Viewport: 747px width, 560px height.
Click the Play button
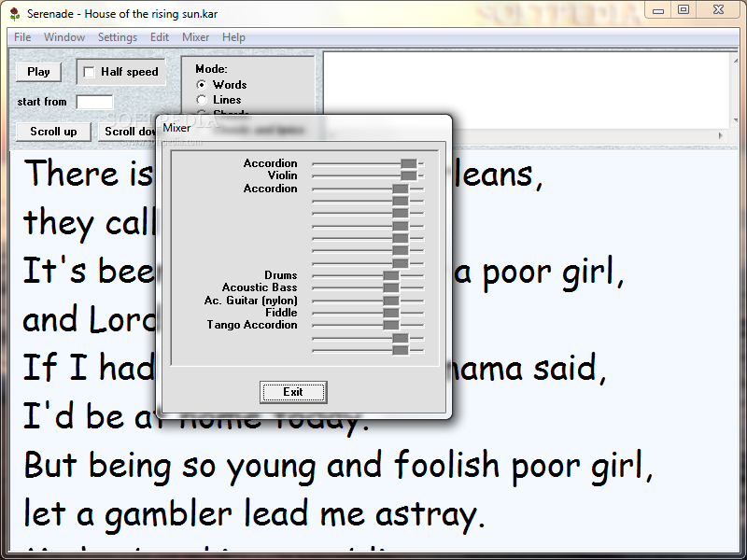coord(38,72)
